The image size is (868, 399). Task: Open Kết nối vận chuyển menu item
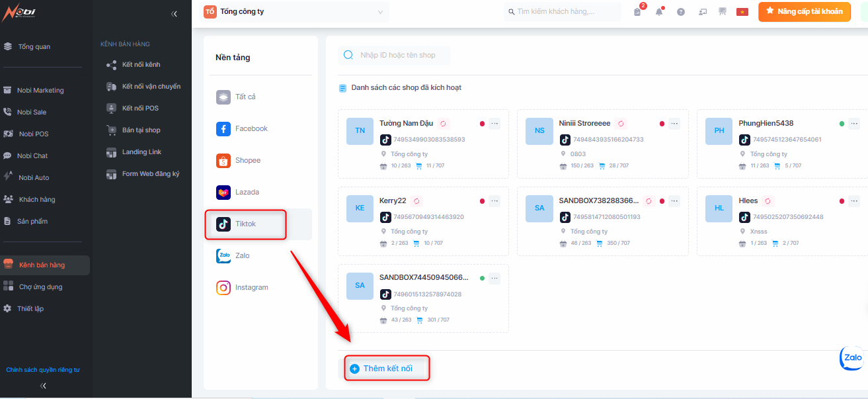point(151,87)
